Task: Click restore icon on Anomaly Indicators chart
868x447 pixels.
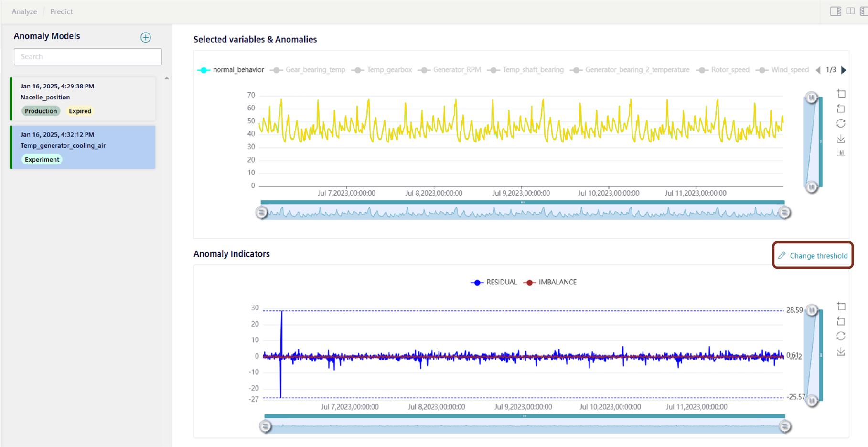Action: pos(841,336)
